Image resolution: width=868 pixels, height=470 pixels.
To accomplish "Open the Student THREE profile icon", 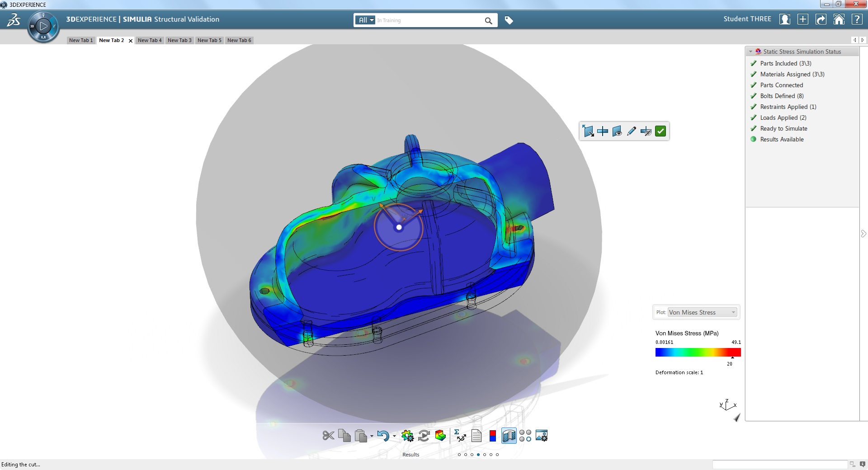I will [x=785, y=19].
